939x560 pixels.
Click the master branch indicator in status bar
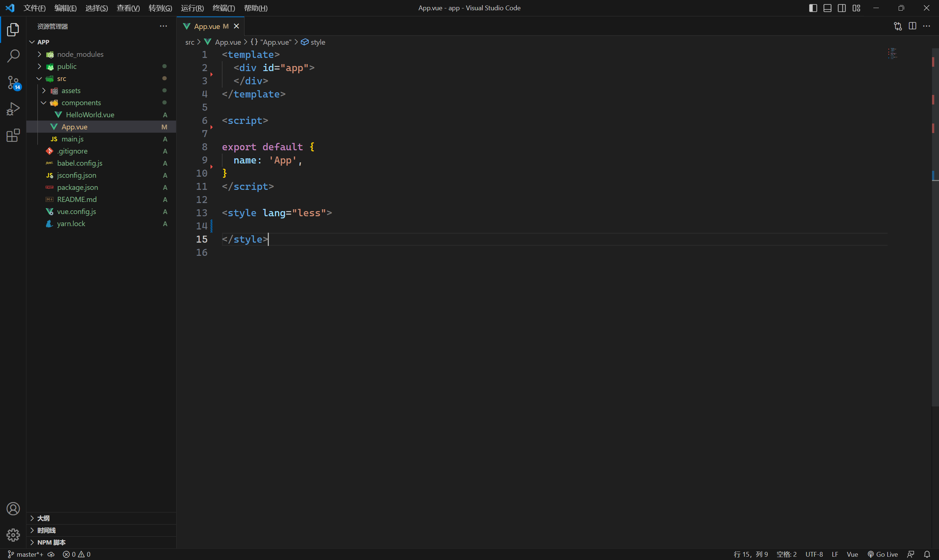(x=25, y=554)
